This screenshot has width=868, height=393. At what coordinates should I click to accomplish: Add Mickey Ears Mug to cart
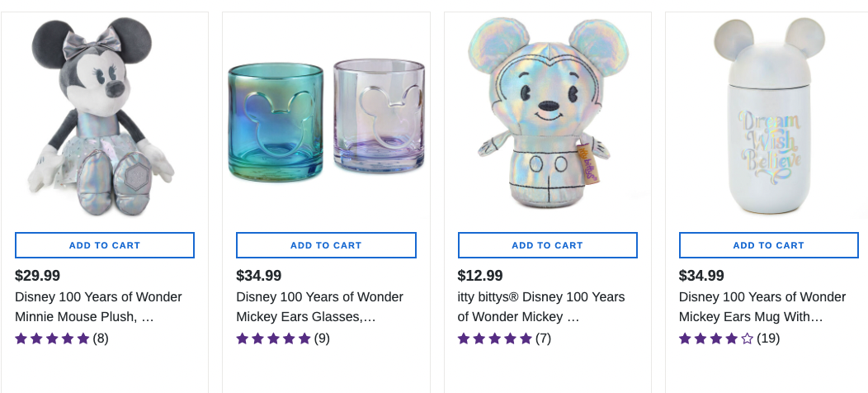pyautogui.click(x=768, y=245)
